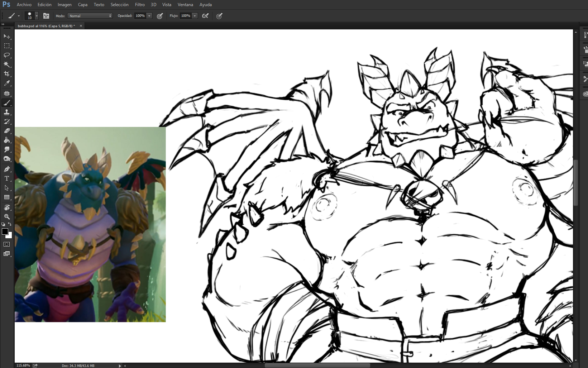Open the tool presets wrench panel
The width and height of the screenshot is (588, 368).
[x=585, y=79]
